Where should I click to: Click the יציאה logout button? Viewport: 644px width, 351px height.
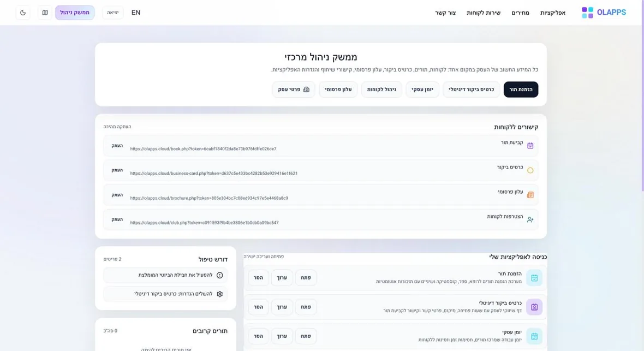coord(112,13)
